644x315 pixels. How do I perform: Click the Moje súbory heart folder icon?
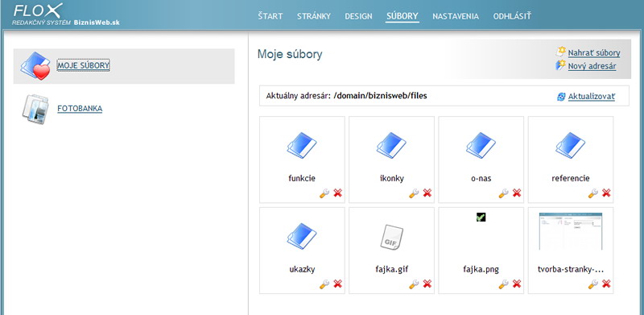click(x=35, y=66)
